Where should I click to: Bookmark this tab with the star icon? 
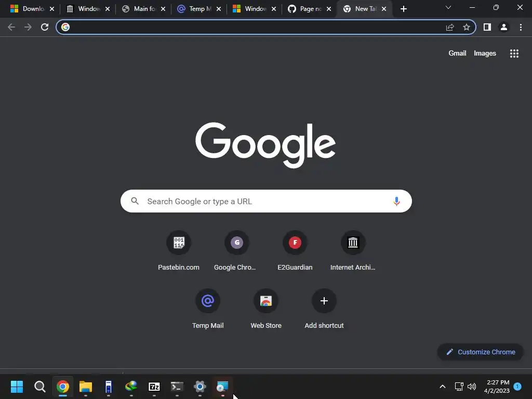pyautogui.click(x=467, y=27)
